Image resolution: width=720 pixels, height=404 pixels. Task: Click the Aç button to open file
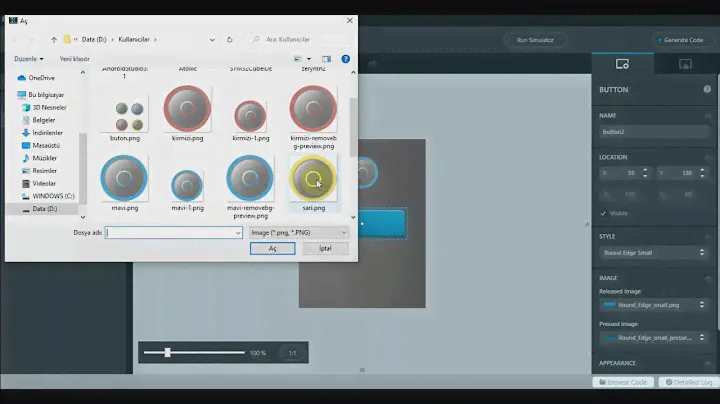[x=272, y=248]
